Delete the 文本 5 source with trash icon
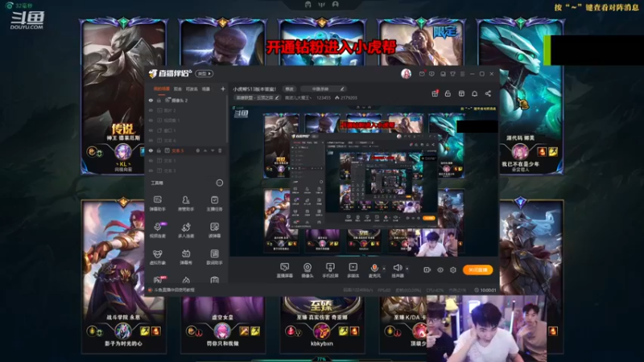Image resolution: width=644 pixels, height=362 pixels. [220, 150]
